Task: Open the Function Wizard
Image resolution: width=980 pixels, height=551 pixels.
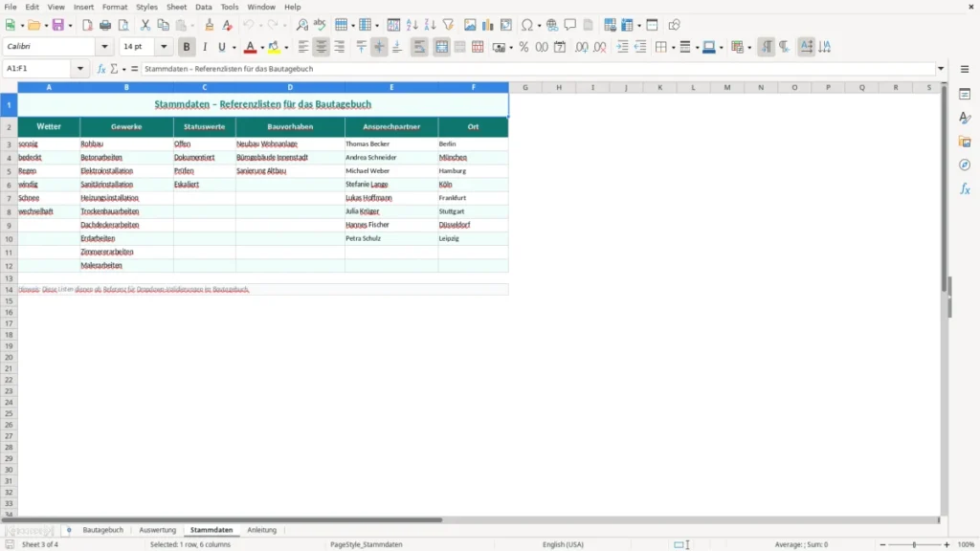Action: (x=101, y=69)
